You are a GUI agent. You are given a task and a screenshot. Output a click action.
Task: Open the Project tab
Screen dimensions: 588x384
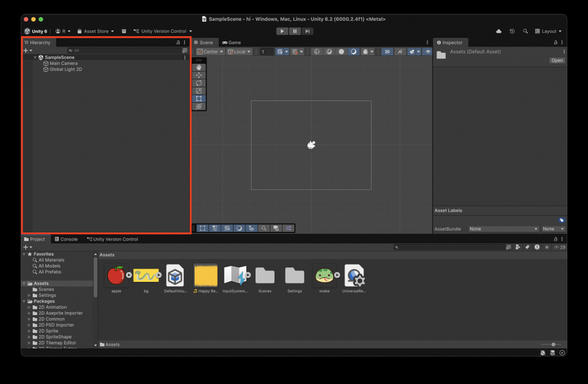[x=34, y=239]
